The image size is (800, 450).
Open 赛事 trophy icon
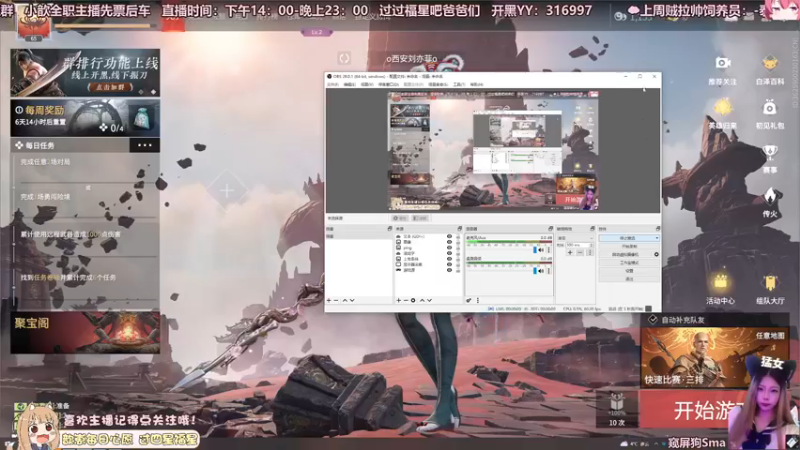click(x=769, y=152)
